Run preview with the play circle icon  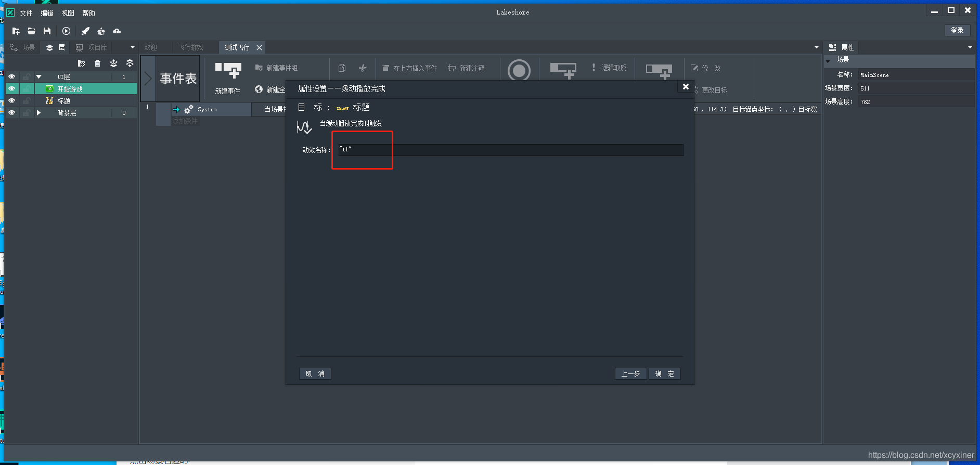pos(66,31)
